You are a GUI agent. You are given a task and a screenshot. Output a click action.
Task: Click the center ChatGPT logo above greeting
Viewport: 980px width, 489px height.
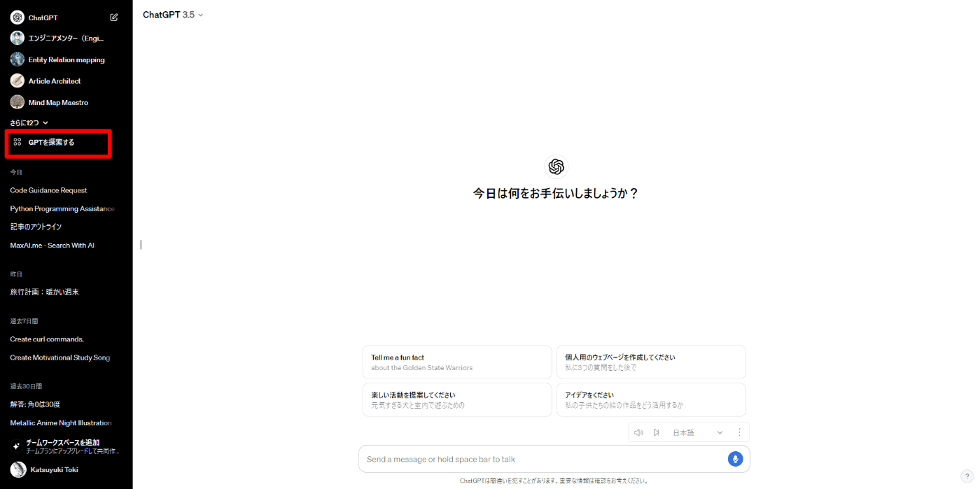coord(556,166)
